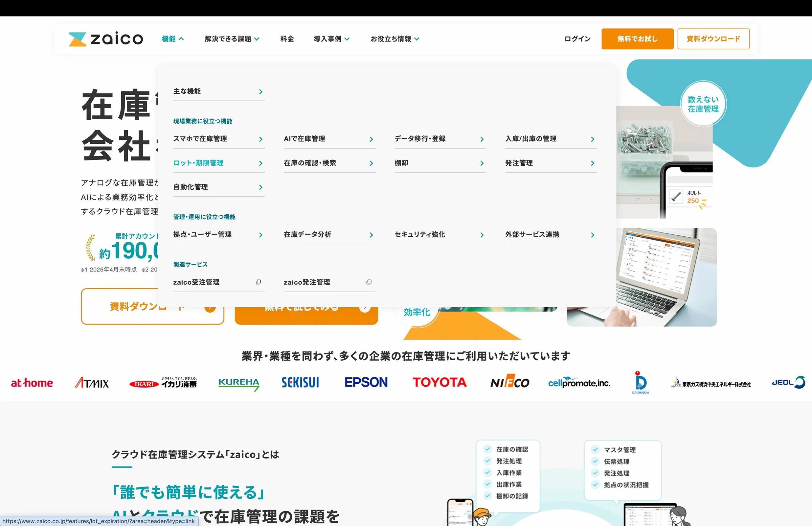This screenshot has height=526, width=812.
Task: Click the 現場業務に役立つ機能 section heading
Action: point(203,121)
